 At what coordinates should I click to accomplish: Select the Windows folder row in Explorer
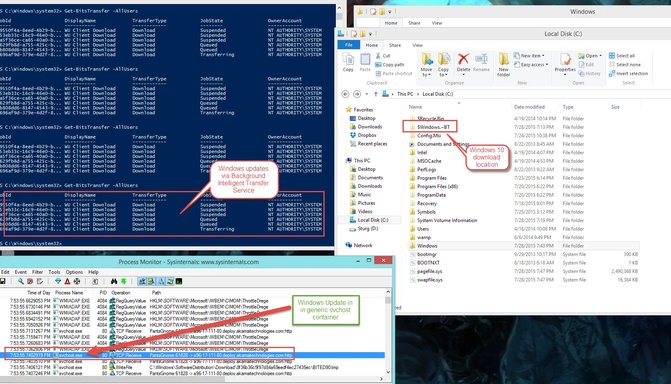pyautogui.click(x=523, y=246)
